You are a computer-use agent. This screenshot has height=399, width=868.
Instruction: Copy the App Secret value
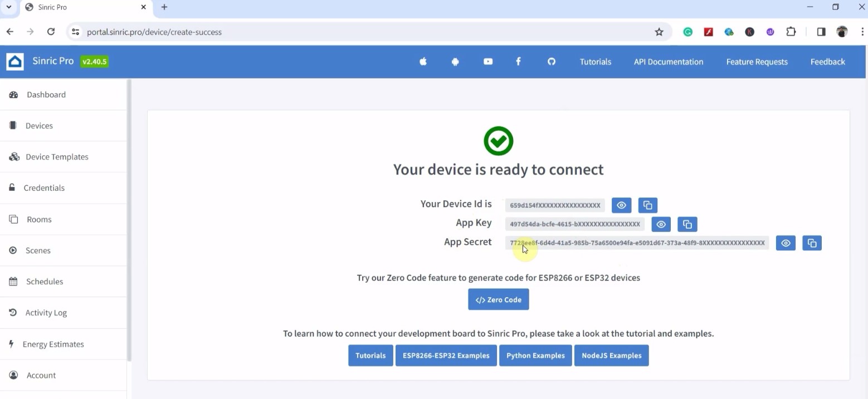pos(812,243)
